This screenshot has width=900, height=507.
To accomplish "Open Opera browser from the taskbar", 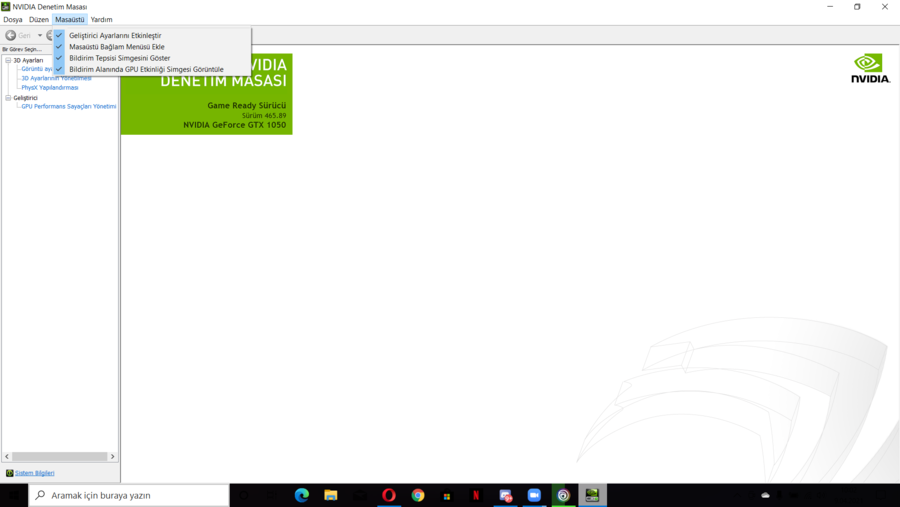I will click(389, 495).
